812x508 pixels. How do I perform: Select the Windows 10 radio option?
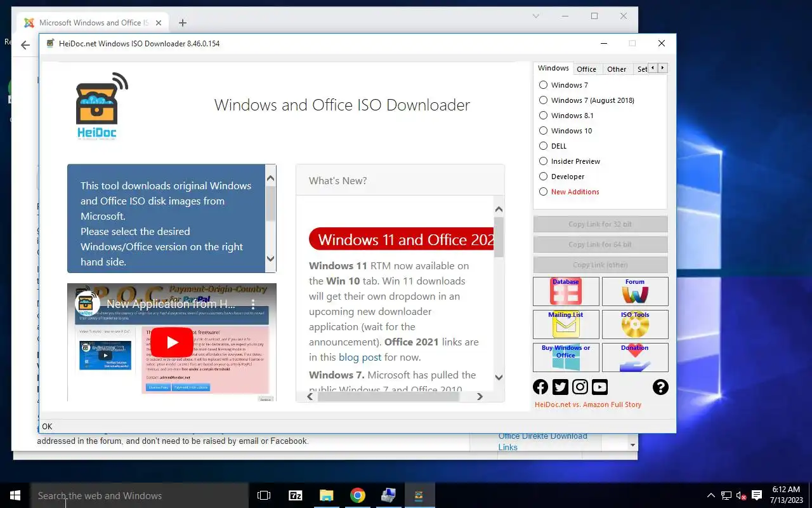(565, 131)
